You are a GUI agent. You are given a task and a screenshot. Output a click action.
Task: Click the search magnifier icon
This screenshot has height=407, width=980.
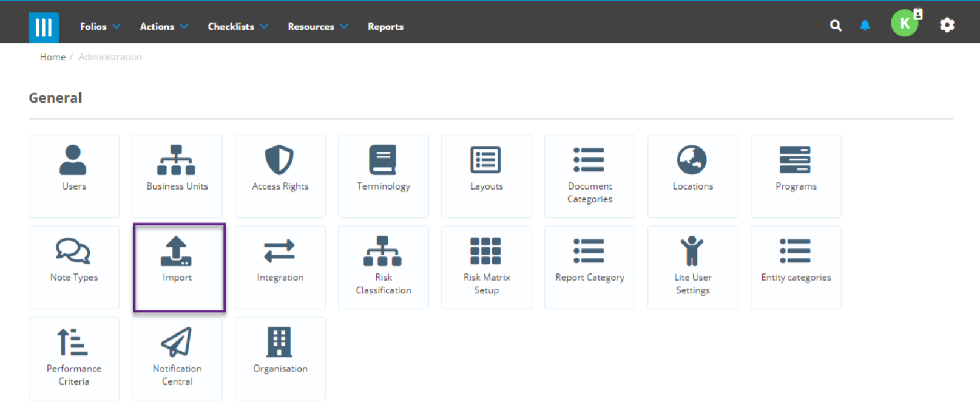tap(836, 26)
